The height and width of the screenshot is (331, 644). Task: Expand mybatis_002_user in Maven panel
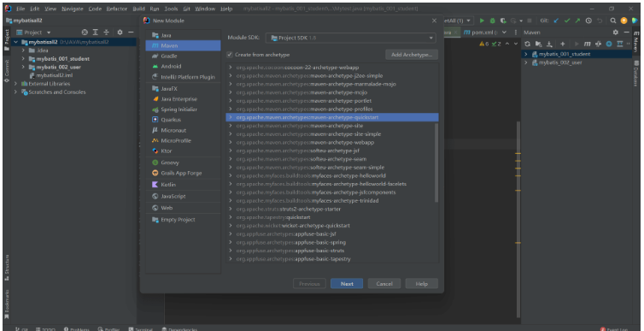point(526,62)
